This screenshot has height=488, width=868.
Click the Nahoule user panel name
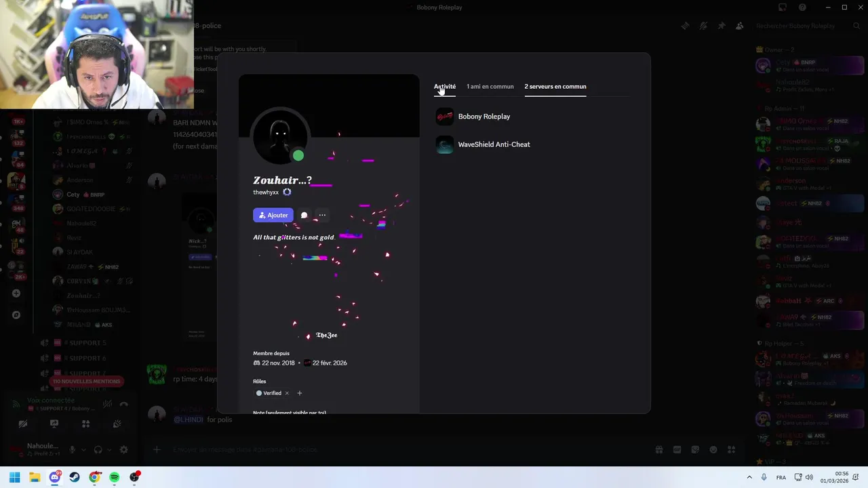43,446
